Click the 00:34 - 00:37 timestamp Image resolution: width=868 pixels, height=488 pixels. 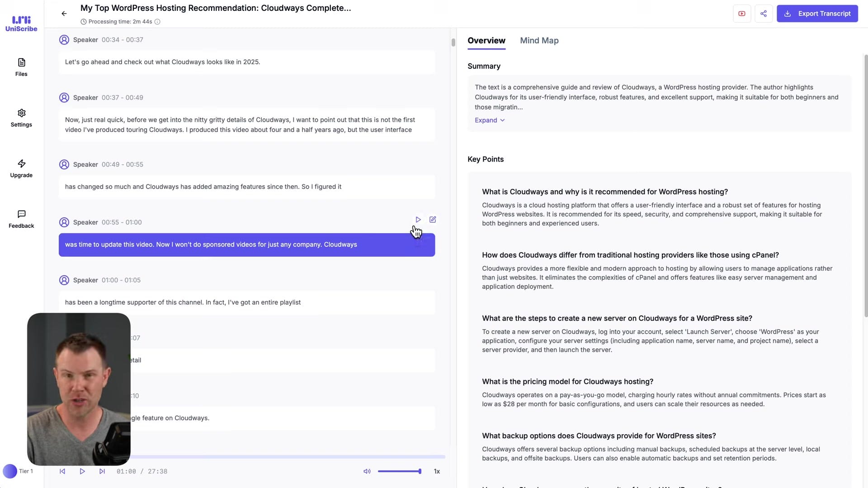pos(123,40)
